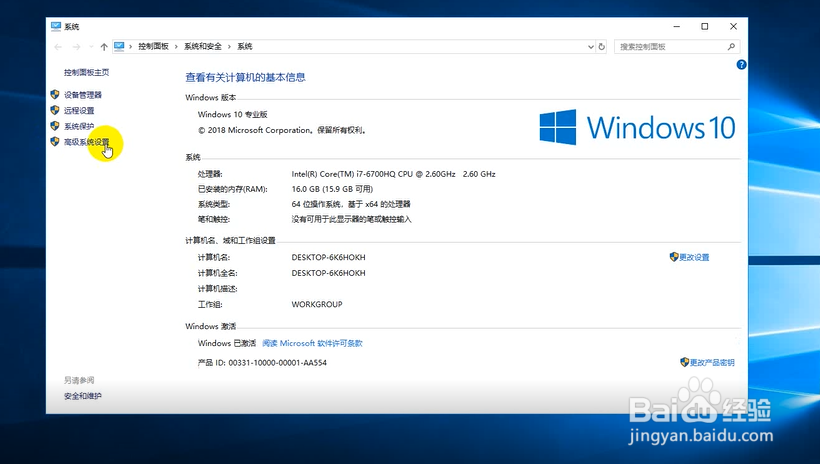820x464 pixels.
Task: Select the computer name DESKTOP-6K6HOKH
Action: click(x=328, y=257)
